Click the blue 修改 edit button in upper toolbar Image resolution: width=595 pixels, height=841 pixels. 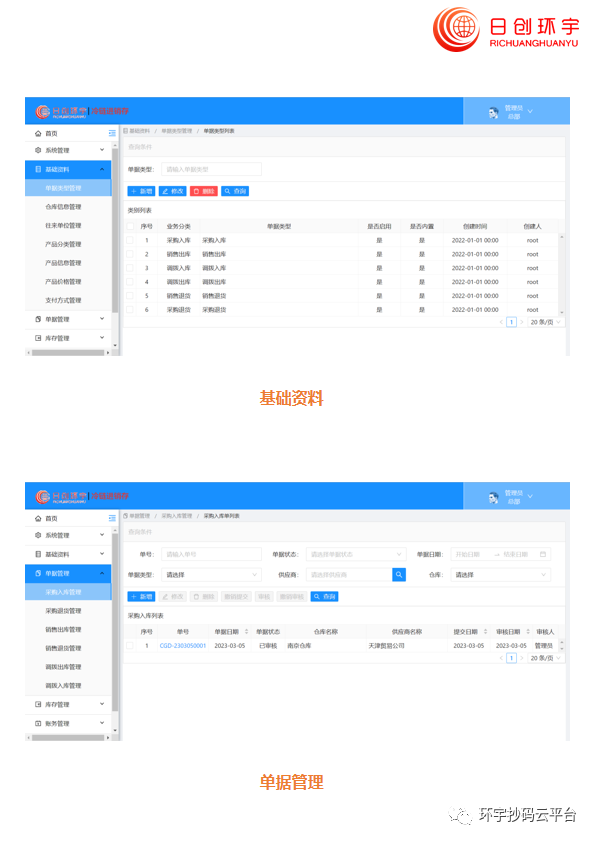(172, 191)
